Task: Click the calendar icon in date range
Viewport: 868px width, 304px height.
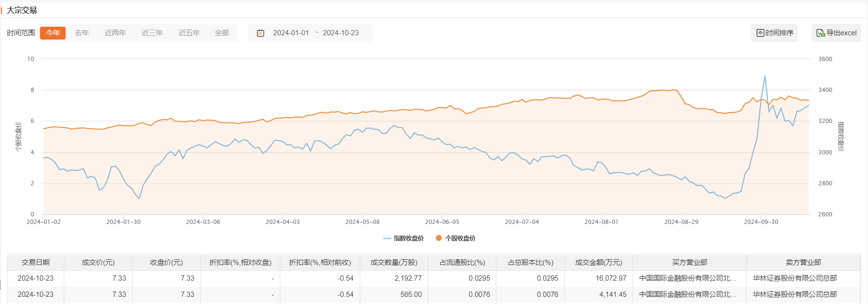Action: point(260,33)
